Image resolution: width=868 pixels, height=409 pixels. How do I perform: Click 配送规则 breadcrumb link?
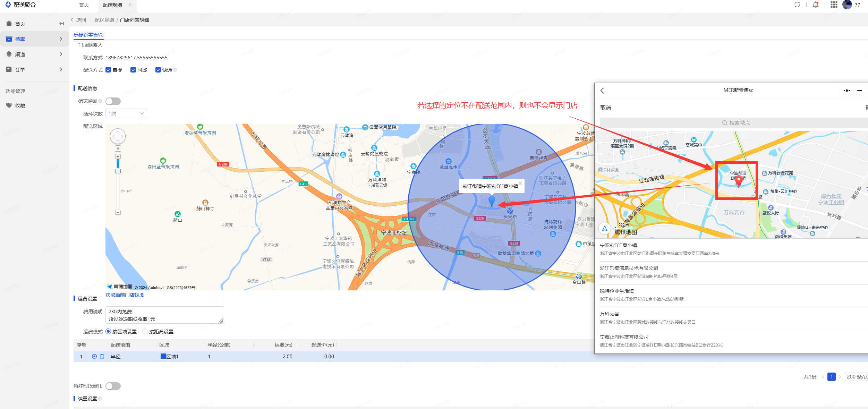click(x=104, y=20)
